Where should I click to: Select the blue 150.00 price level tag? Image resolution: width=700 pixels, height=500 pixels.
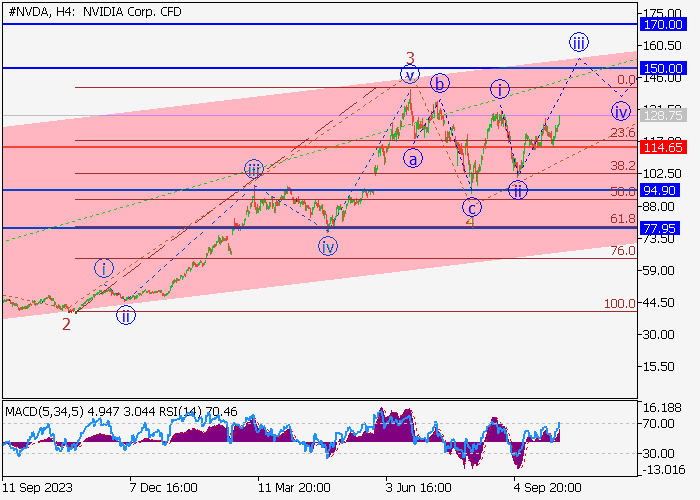coord(663,68)
